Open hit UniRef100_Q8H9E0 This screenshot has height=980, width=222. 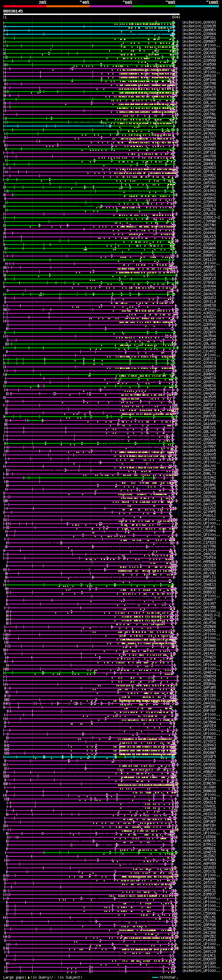coord(199,30)
